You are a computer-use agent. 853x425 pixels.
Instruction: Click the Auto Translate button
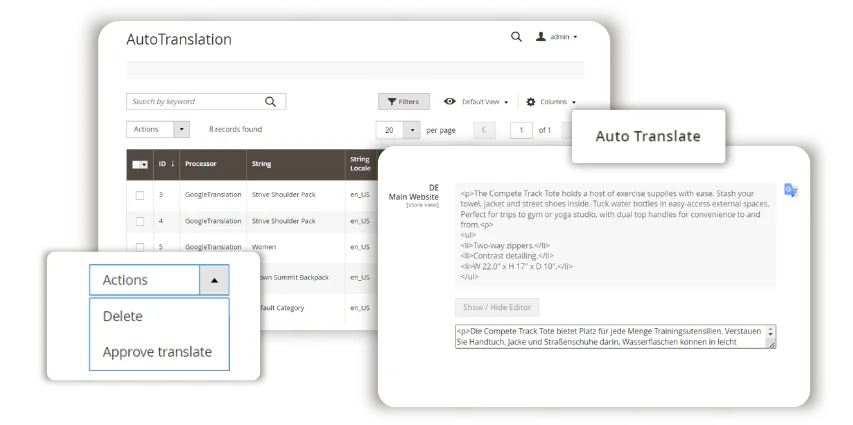(648, 137)
